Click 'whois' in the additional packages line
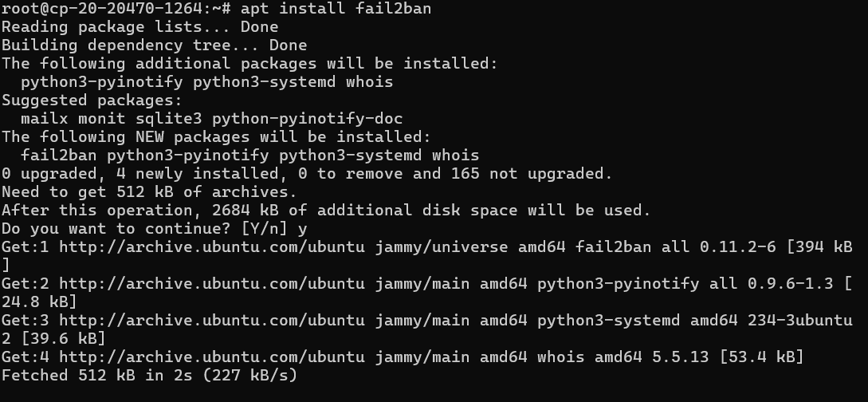 coord(370,82)
